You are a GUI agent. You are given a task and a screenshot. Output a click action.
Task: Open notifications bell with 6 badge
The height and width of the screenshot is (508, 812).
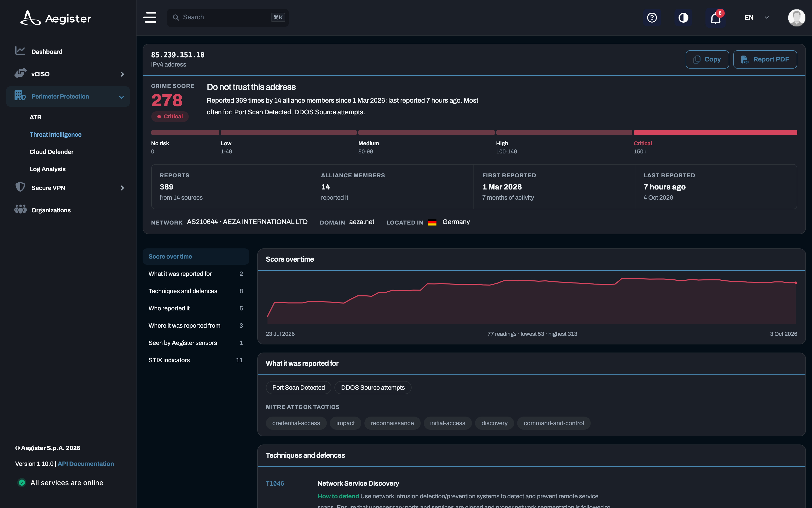(715, 18)
